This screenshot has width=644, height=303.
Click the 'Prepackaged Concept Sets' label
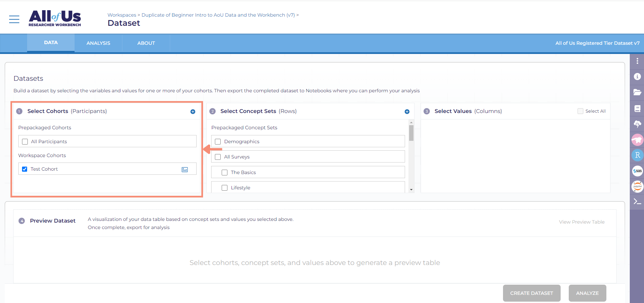coord(244,128)
